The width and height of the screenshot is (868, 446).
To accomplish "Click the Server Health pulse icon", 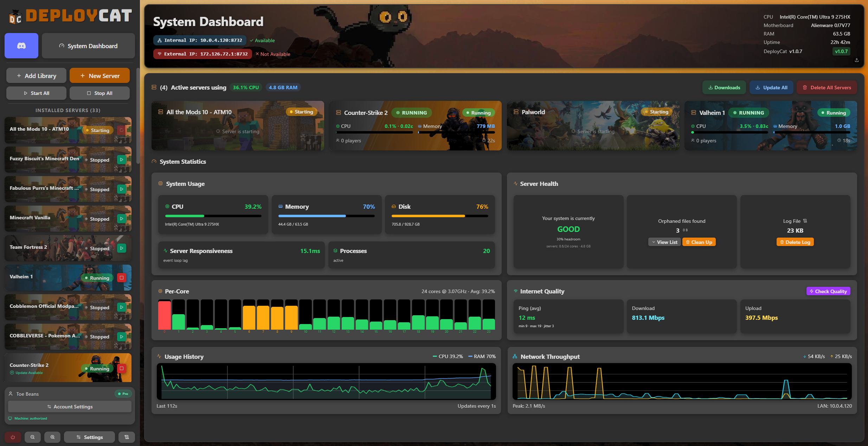I will pos(515,183).
